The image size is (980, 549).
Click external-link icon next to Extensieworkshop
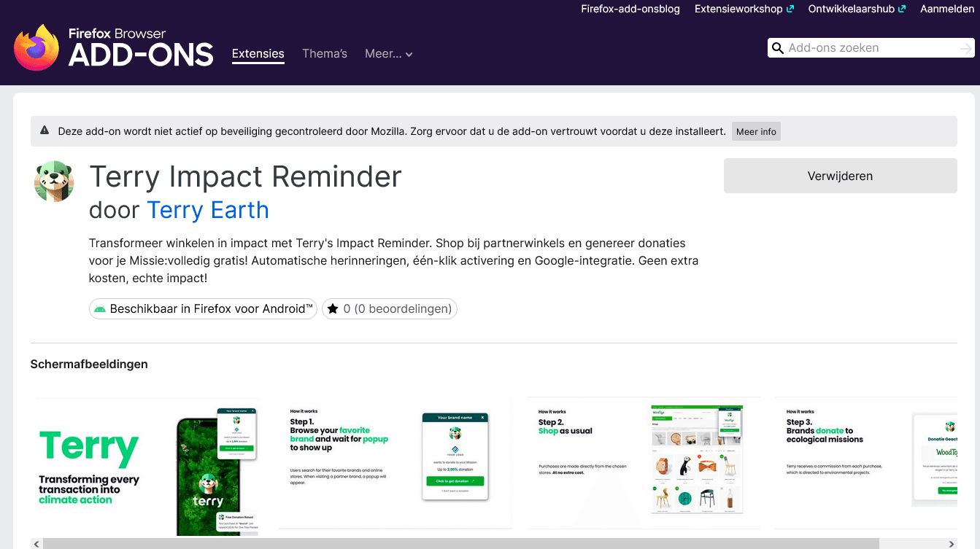click(790, 9)
